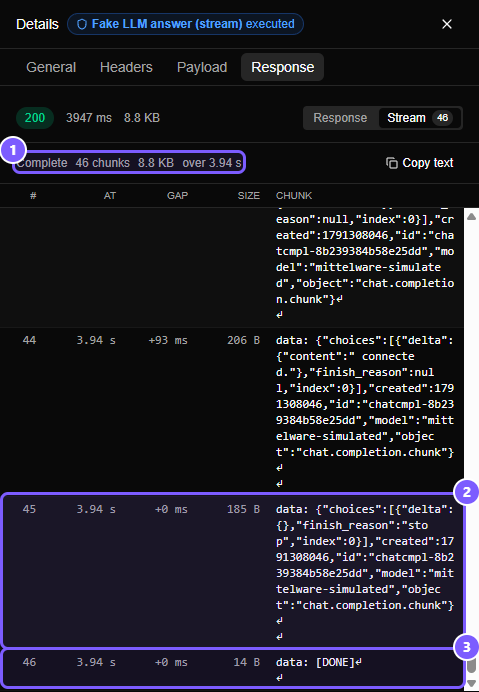The image size is (479, 692).
Task: Click the # column header
Action: click(33, 196)
